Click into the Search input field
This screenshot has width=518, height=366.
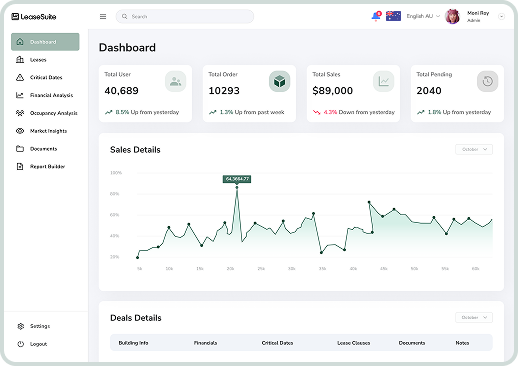[x=185, y=16]
